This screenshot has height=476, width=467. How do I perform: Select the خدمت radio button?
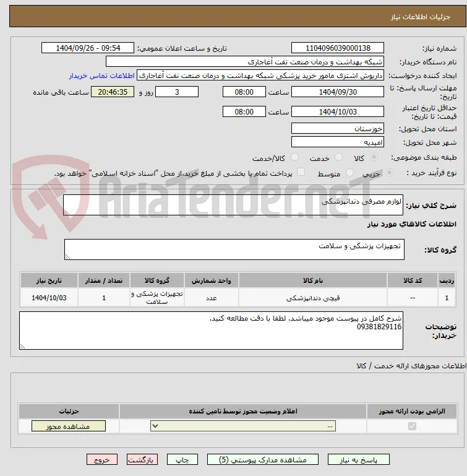[x=338, y=157]
